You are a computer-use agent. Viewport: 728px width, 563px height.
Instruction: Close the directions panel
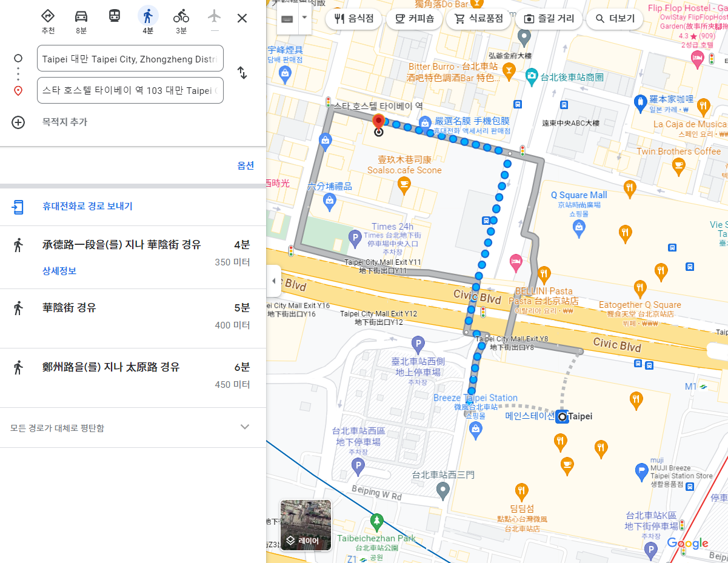242,18
